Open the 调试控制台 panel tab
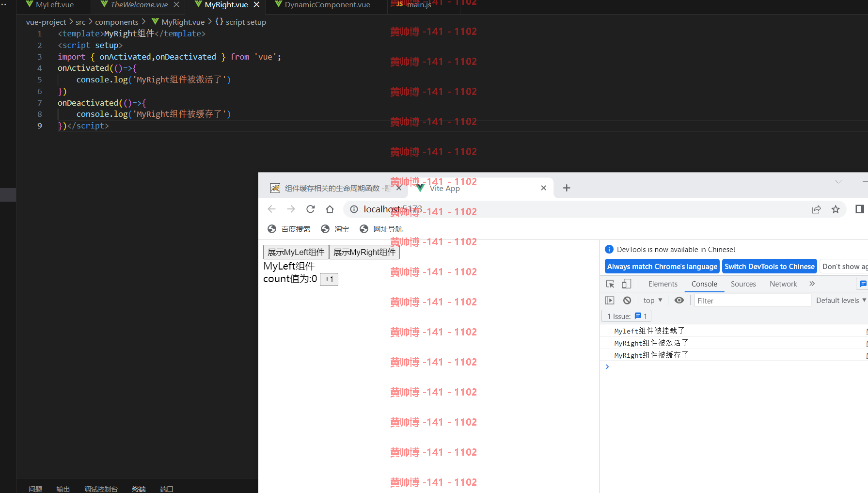This screenshot has height=493, width=868. click(101, 489)
